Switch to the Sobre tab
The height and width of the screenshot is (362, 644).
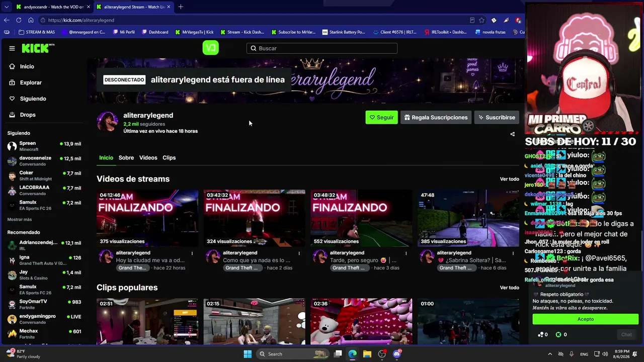pos(126,157)
